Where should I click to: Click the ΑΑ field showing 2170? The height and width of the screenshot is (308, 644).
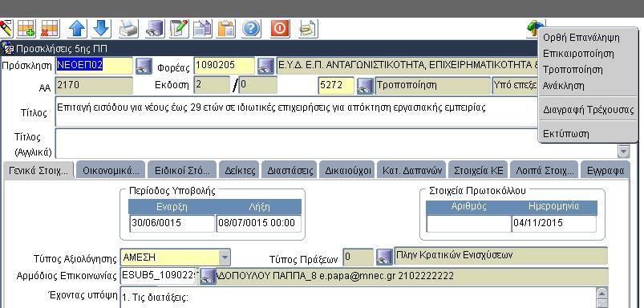pyautogui.click(x=94, y=85)
